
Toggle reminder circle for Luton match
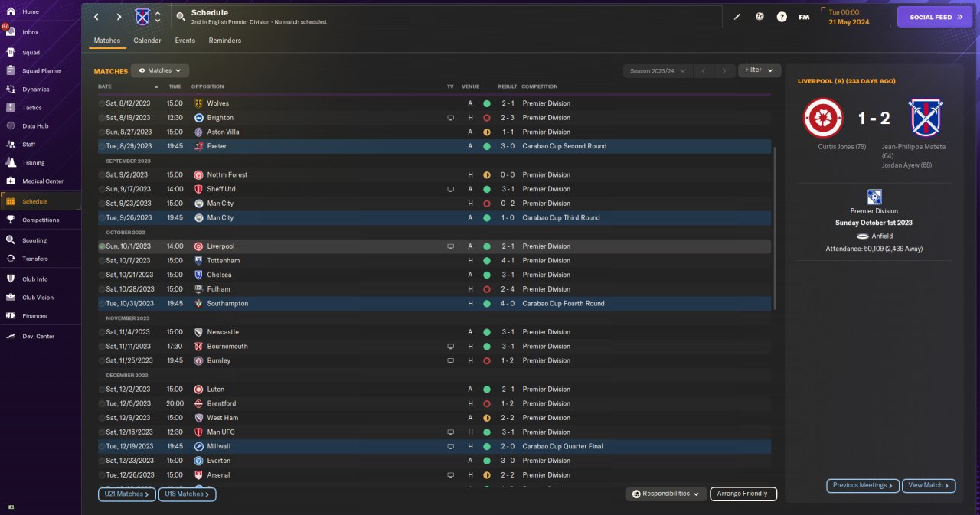(x=102, y=390)
